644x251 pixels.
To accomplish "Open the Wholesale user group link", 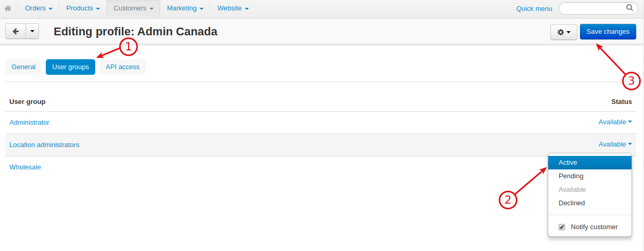I will [25, 167].
